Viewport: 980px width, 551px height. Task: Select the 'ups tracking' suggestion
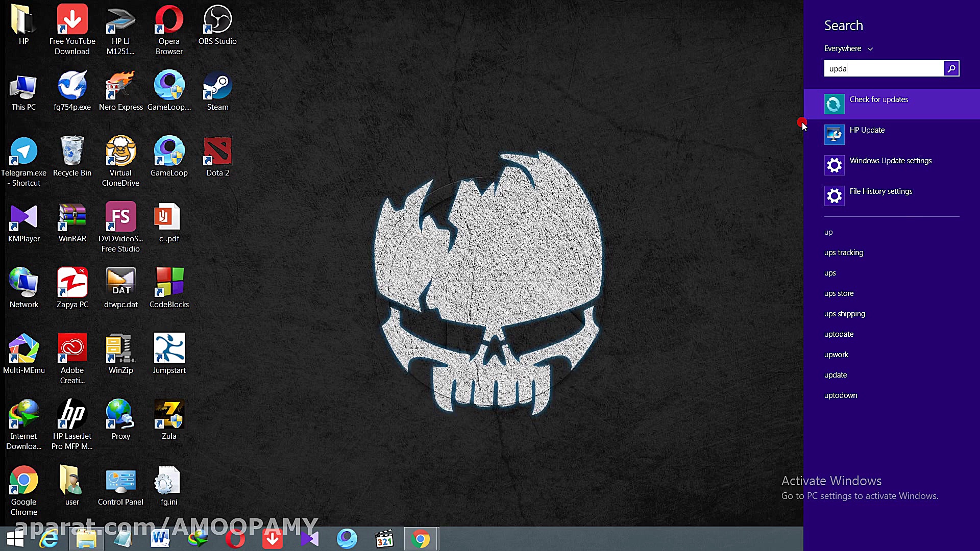click(843, 253)
